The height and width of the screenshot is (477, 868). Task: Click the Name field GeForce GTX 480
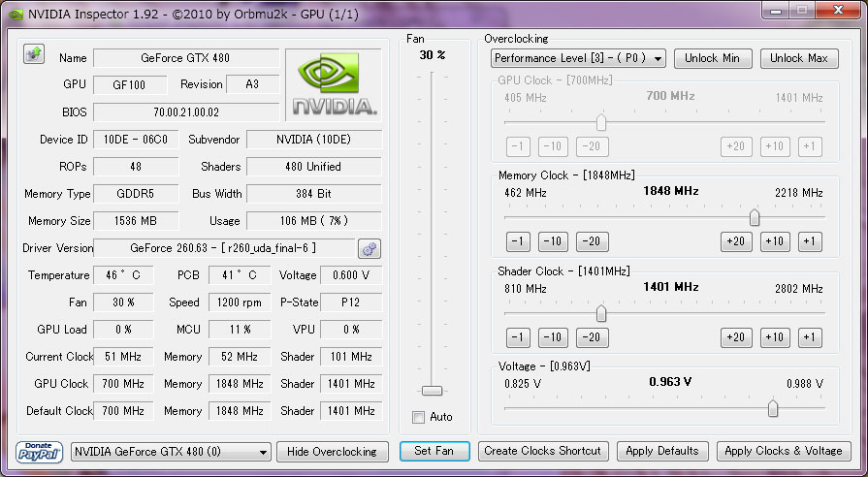(x=186, y=58)
